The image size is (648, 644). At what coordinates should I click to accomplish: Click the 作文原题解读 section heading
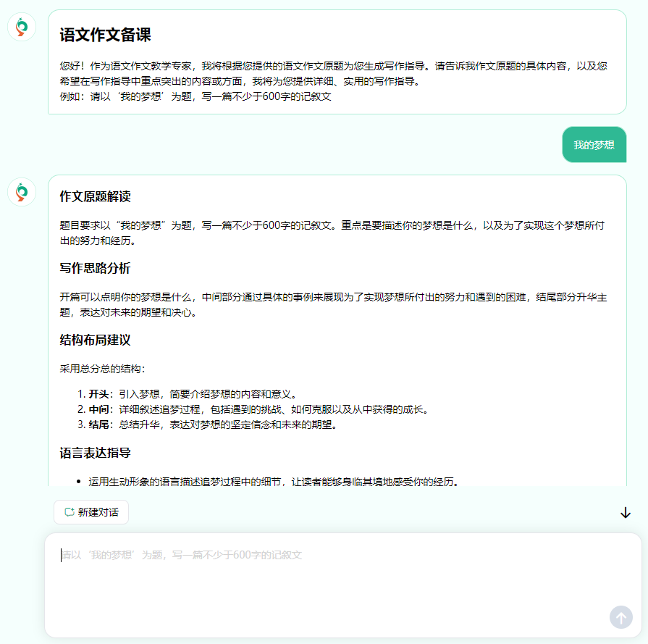pyautogui.click(x=95, y=197)
